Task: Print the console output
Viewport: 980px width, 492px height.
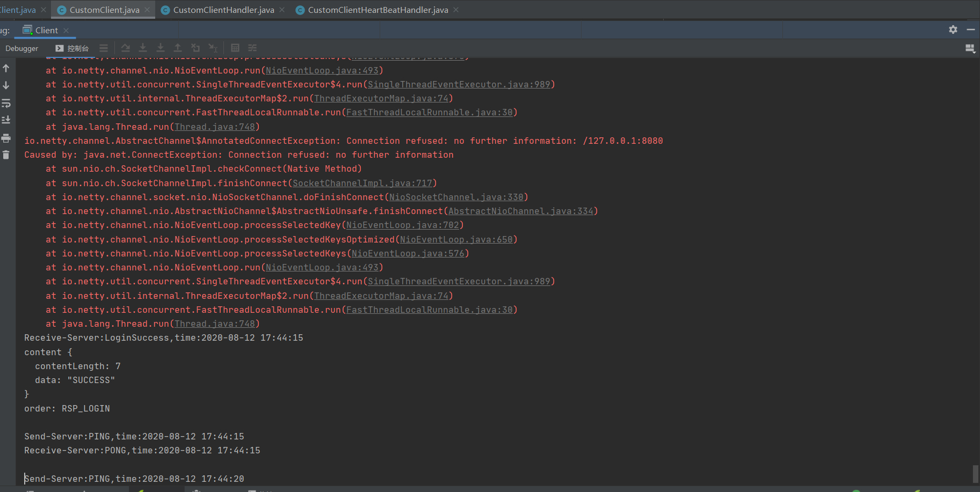Action: tap(6, 138)
